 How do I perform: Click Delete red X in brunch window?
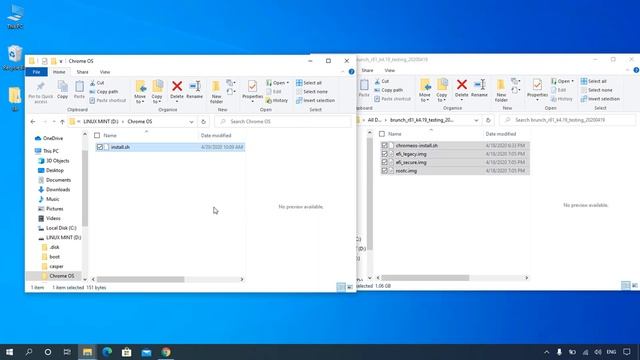click(x=462, y=84)
